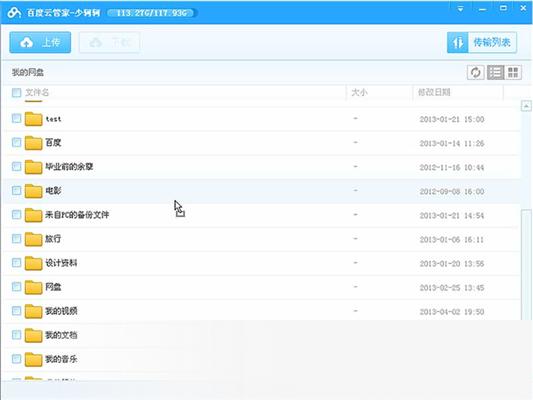Click the 毕业前的余聚 folder icon
Viewport: 533px width, 400px height.
pos(33,167)
